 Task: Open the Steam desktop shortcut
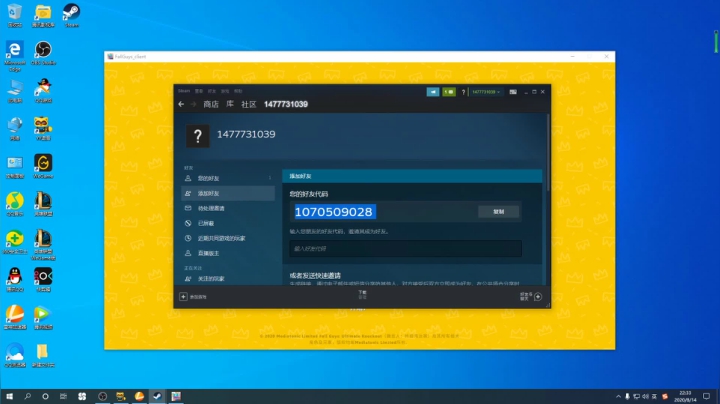(71, 15)
